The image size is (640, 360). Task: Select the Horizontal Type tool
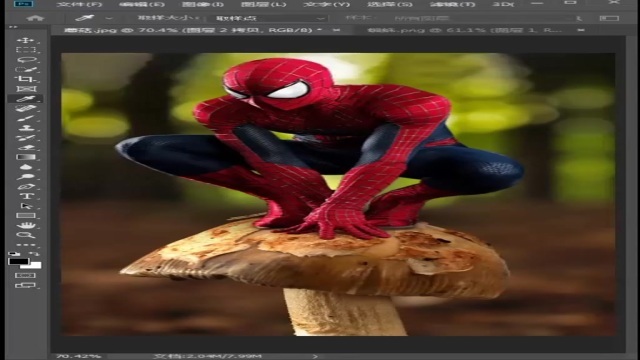click(26, 196)
